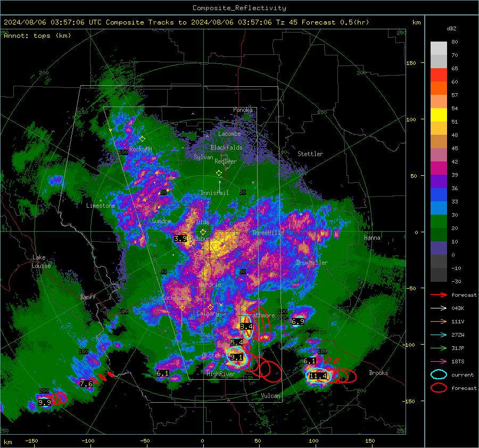The height and width of the screenshot is (448, 479).
Task: Click the purple swatch between 39 and 36 dBZ
Action: 439,181
